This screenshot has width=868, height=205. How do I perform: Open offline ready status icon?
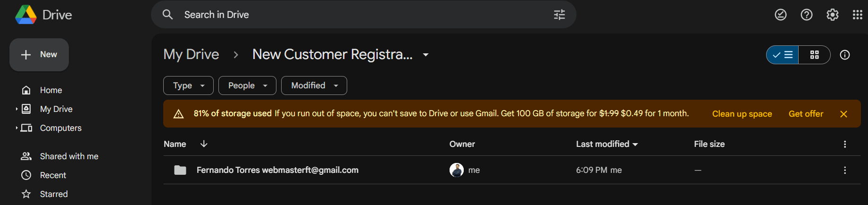[x=781, y=15]
